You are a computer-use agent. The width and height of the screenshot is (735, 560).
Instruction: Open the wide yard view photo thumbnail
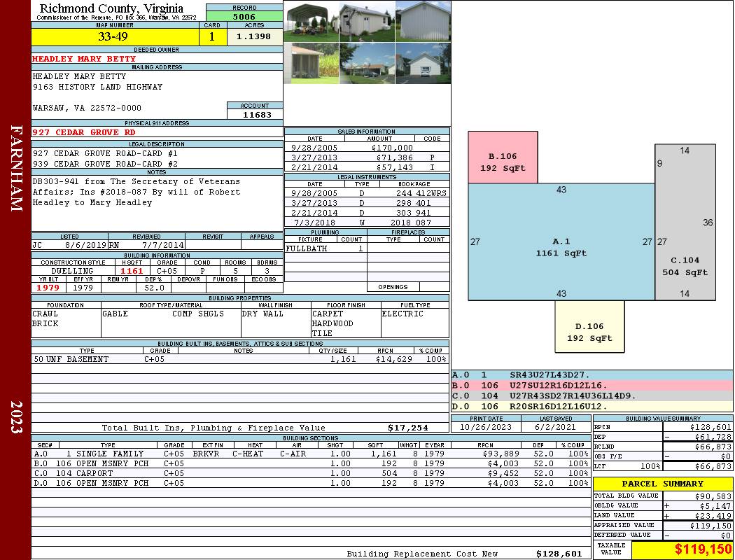(367, 63)
